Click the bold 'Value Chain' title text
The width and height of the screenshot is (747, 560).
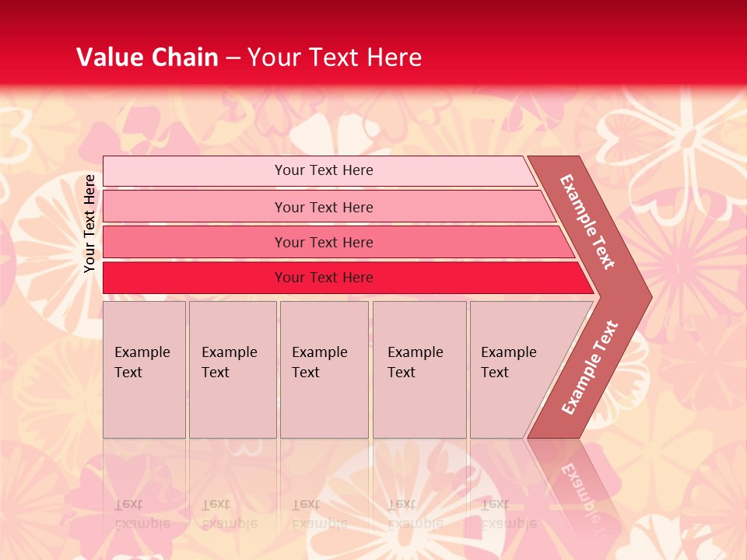tap(147, 57)
